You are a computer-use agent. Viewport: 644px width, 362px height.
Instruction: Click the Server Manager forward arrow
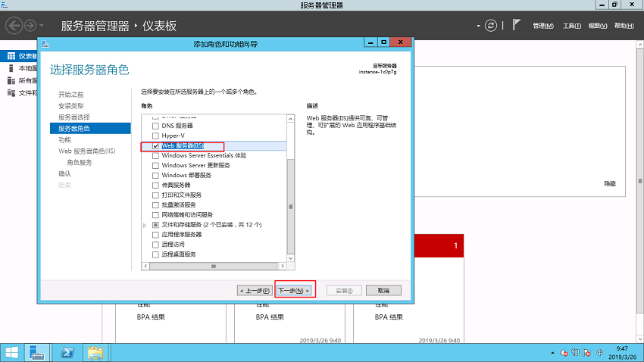pos(30,26)
